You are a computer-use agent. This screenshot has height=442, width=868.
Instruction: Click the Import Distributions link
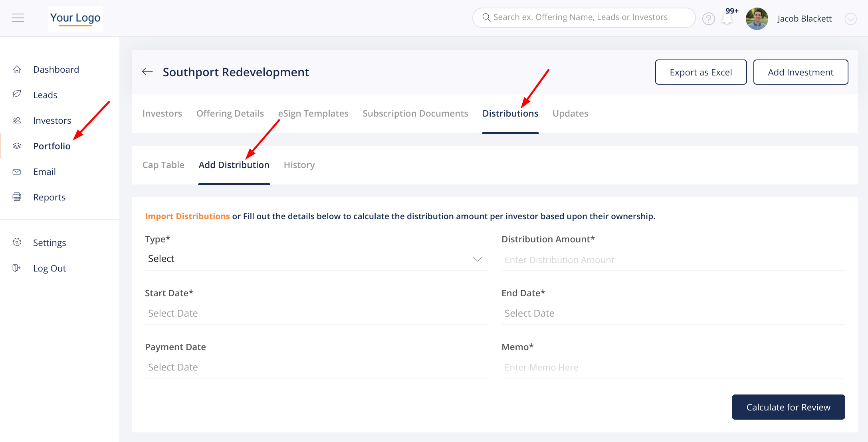tap(187, 216)
